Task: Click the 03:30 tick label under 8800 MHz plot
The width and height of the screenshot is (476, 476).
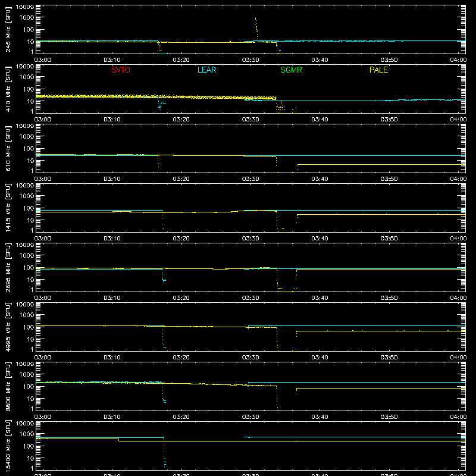Action: coord(250,417)
